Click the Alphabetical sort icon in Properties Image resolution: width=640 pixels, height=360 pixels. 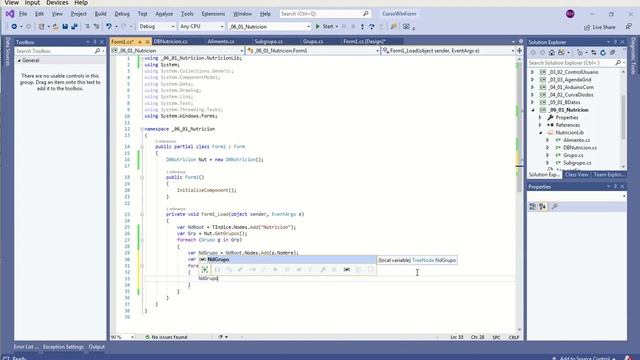click(542, 207)
